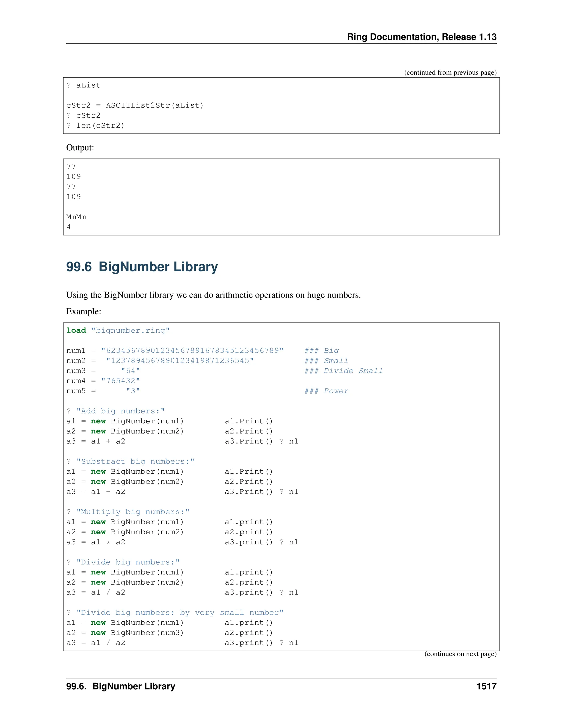Click the 'a3 = a1 - a2' expression
The image size is (563, 728).
(96, 492)
